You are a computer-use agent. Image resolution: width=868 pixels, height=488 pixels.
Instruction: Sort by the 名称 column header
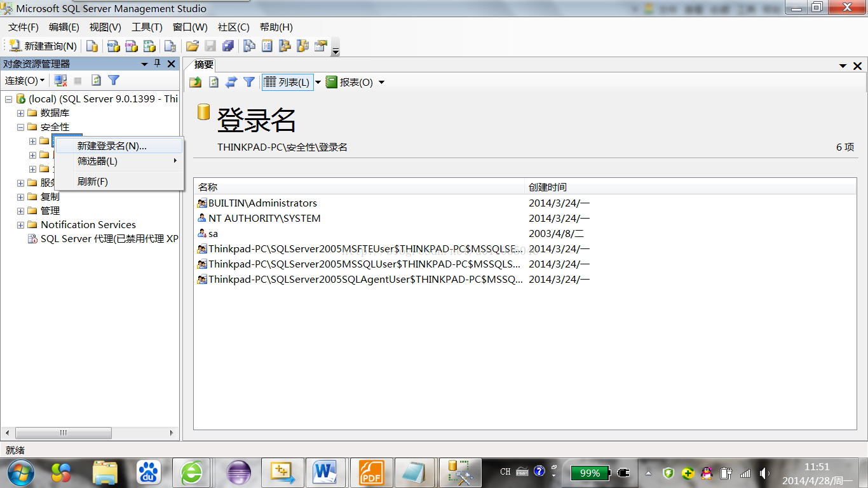tap(360, 187)
